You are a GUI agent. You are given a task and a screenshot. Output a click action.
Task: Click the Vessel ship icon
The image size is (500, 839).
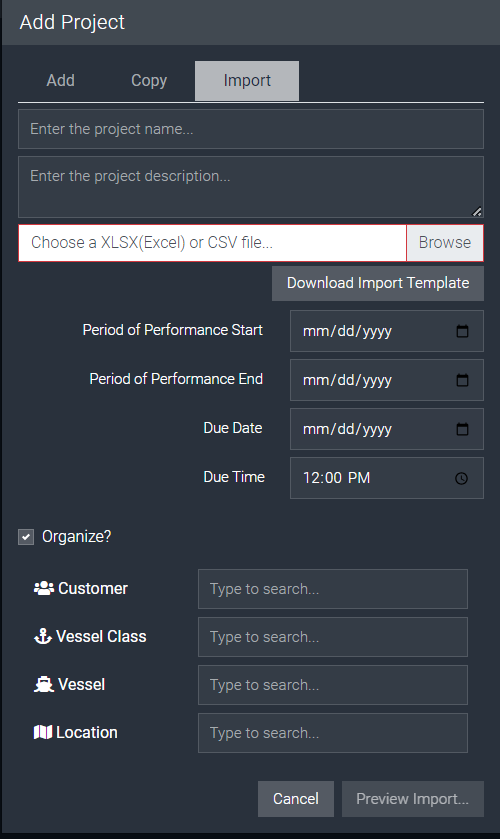pos(43,685)
